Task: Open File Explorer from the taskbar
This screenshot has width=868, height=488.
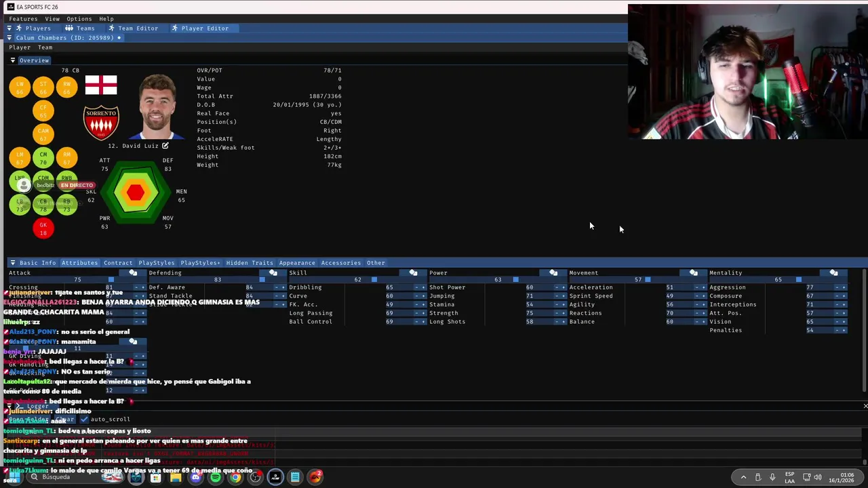Action: tap(176, 477)
